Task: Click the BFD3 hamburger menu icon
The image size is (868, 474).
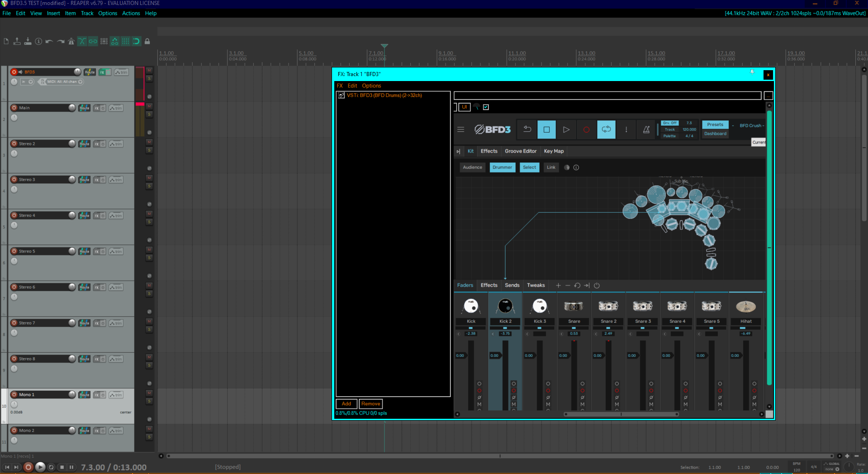Action: click(460, 129)
